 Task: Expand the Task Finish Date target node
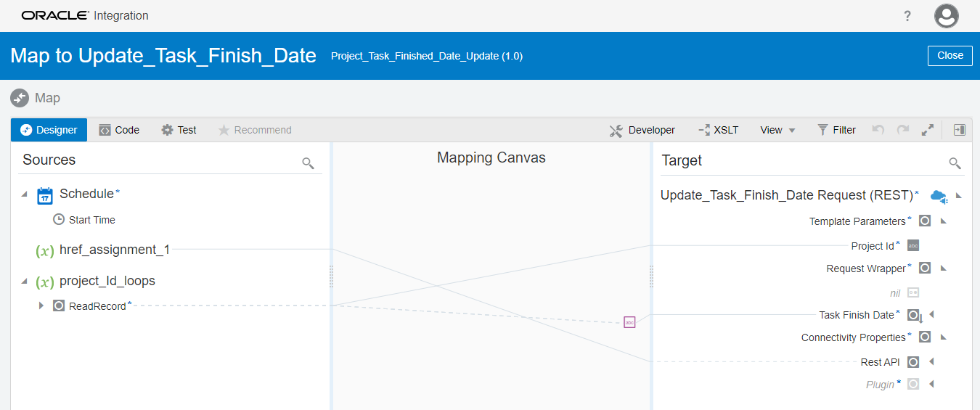tap(931, 315)
